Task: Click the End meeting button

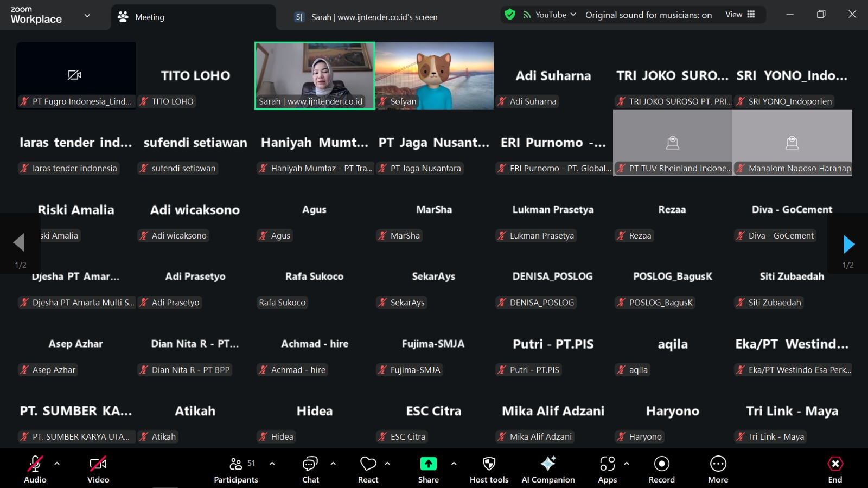Action: click(835, 470)
